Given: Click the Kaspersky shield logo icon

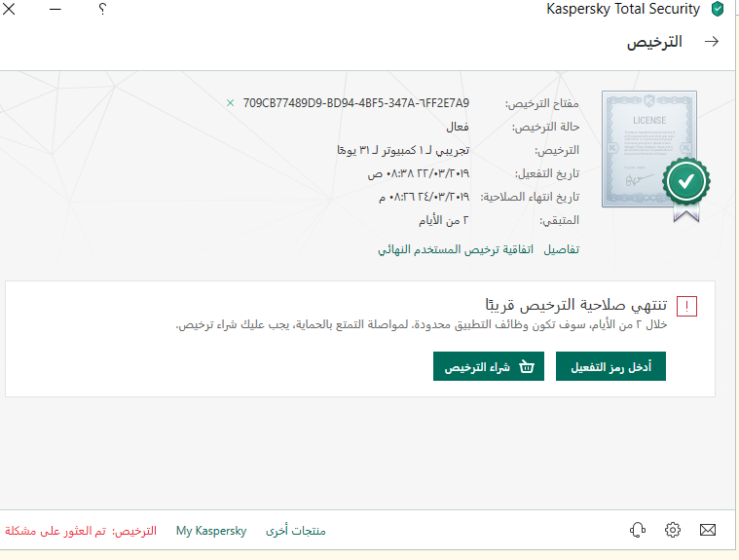Looking at the screenshot, I should (718, 9).
